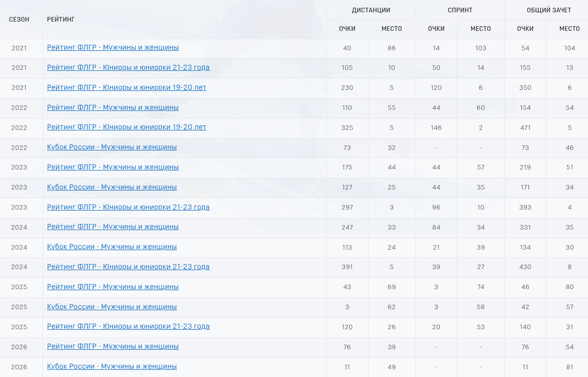The image size is (588, 377).
Task: Open 2025 Кубок России - Мужчины и женщины link
Action: click(x=112, y=307)
